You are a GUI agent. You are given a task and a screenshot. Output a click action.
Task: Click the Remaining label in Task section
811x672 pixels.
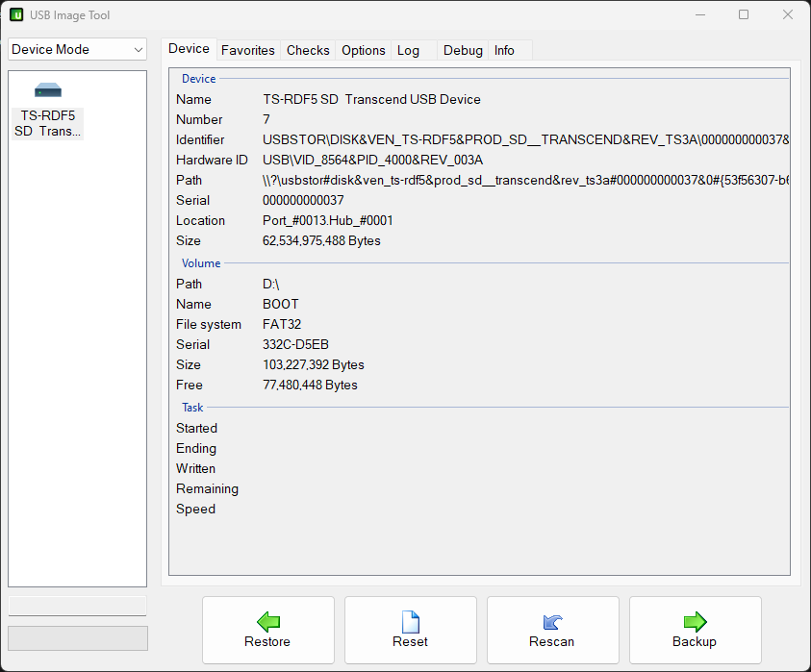(x=207, y=488)
